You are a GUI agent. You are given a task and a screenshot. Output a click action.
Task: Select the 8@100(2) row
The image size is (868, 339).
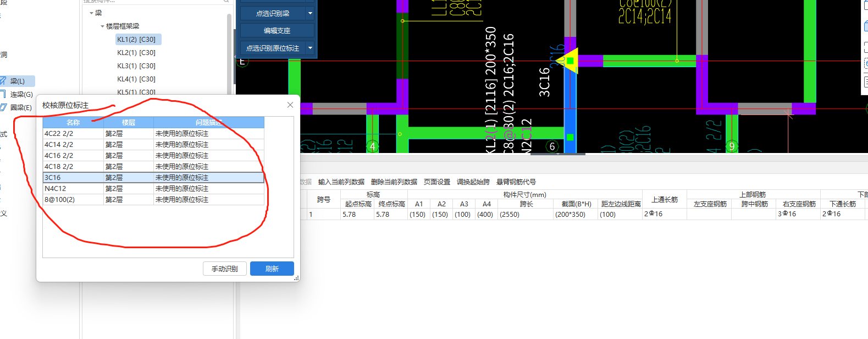tap(153, 200)
